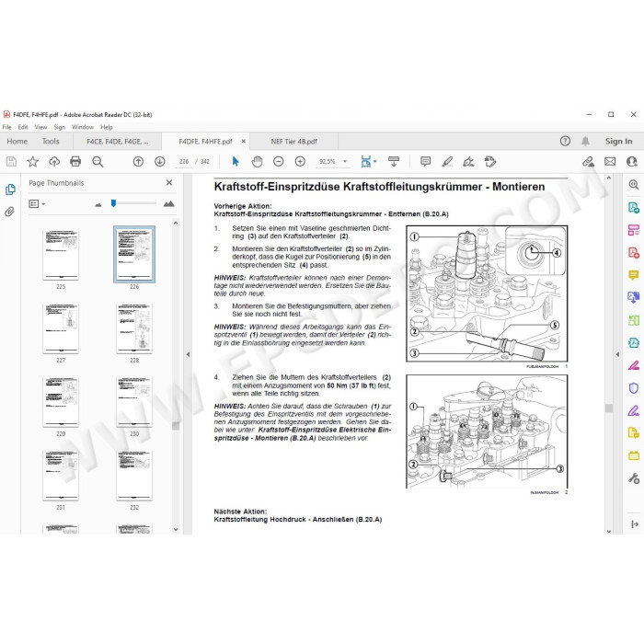644x644 pixels.
Task: Open the Comment tool in right pane
Action: point(634,275)
